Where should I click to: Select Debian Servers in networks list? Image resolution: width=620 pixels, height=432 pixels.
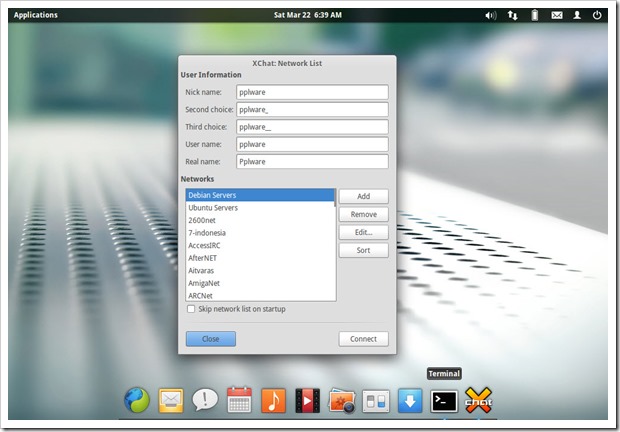[260, 195]
